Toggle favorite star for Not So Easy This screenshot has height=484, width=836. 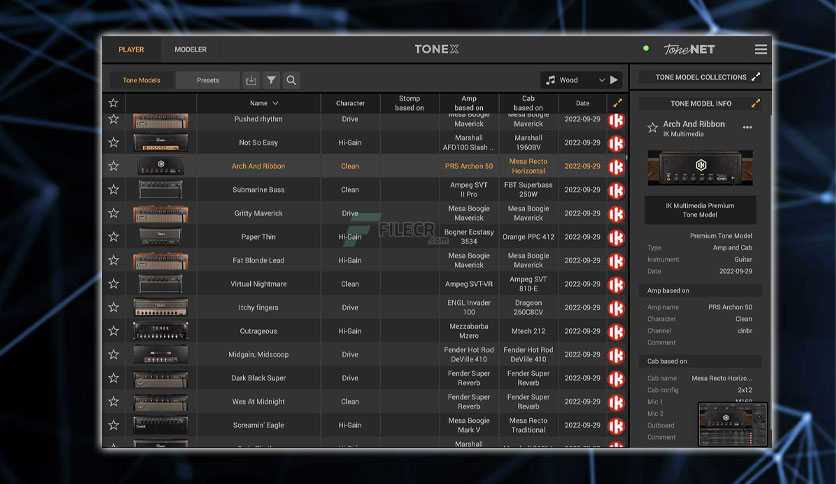click(x=113, y=142)
